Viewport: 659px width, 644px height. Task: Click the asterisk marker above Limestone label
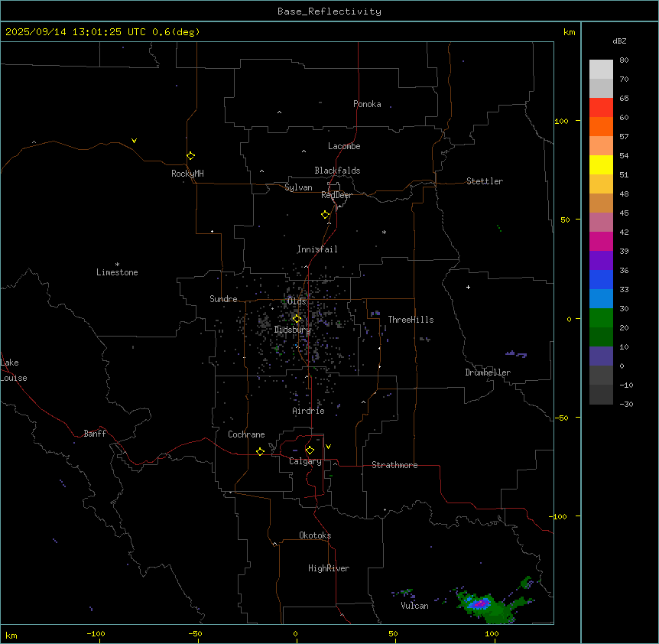(x=117, y=265)
